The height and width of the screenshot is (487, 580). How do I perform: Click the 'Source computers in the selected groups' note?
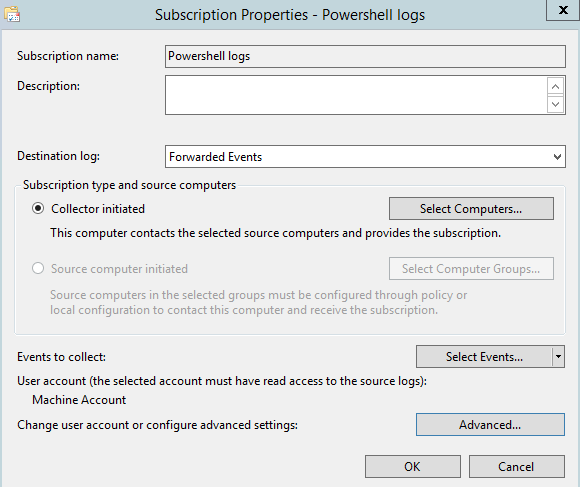(259, 302)
